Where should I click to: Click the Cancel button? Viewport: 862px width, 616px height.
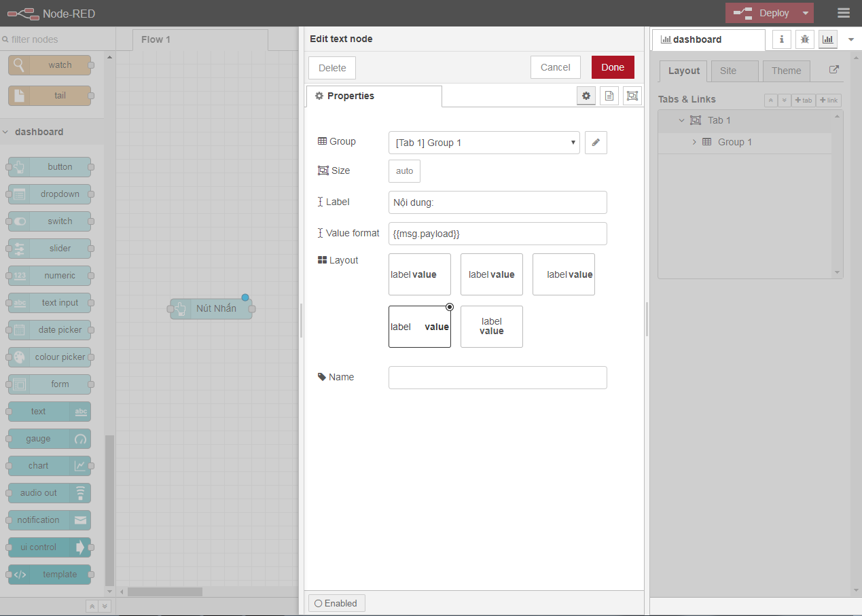[555, 67]
